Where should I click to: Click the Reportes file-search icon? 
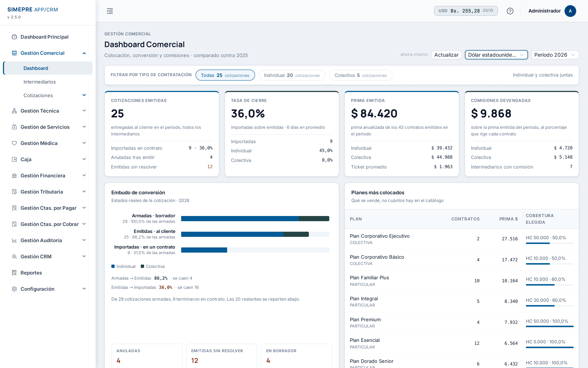coord(14,273)
